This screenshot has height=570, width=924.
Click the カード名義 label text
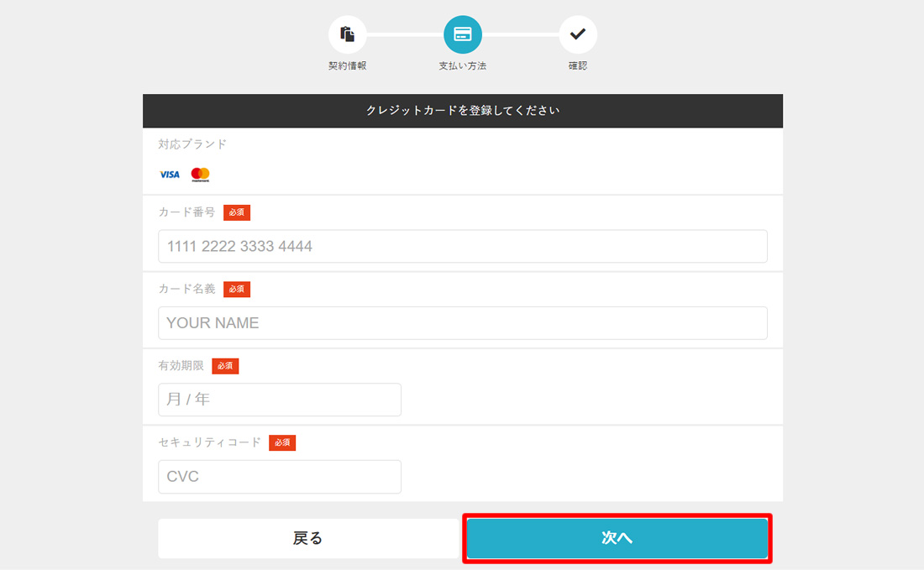click(186, 289)
